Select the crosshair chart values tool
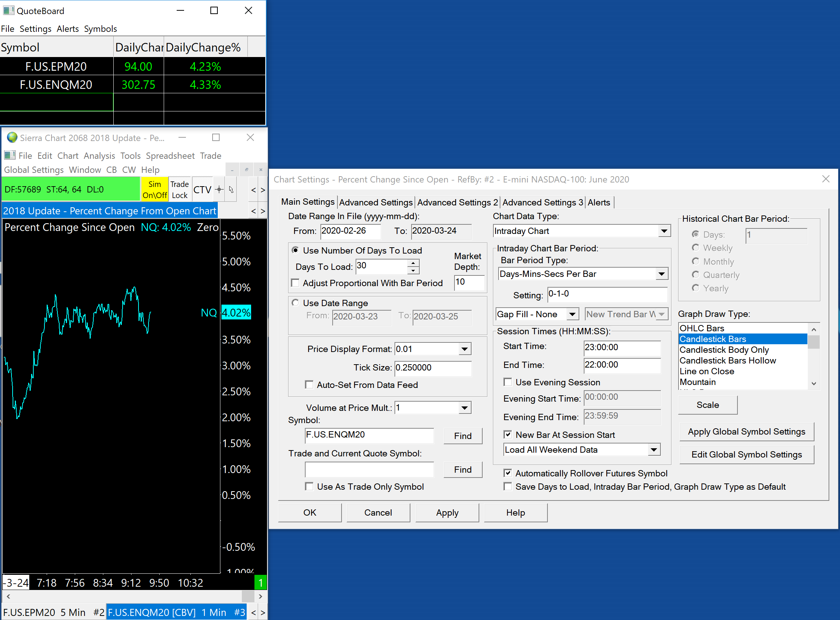Screen dimensions: 840x620 tap(219, 190)
